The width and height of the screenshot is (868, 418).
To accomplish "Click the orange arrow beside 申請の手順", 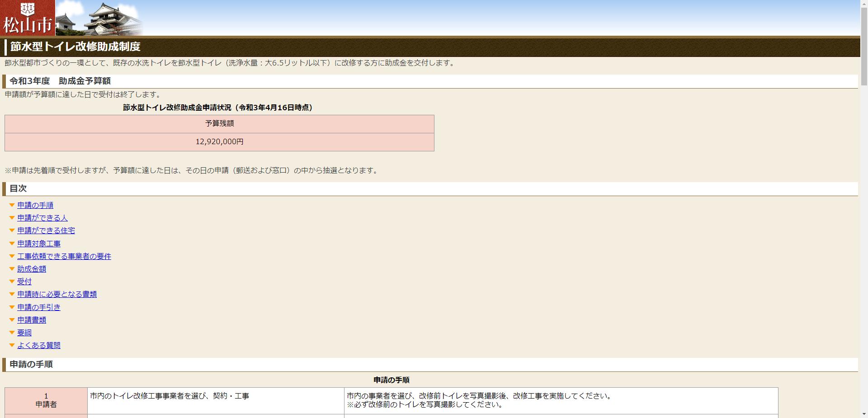I will point(12,205).
